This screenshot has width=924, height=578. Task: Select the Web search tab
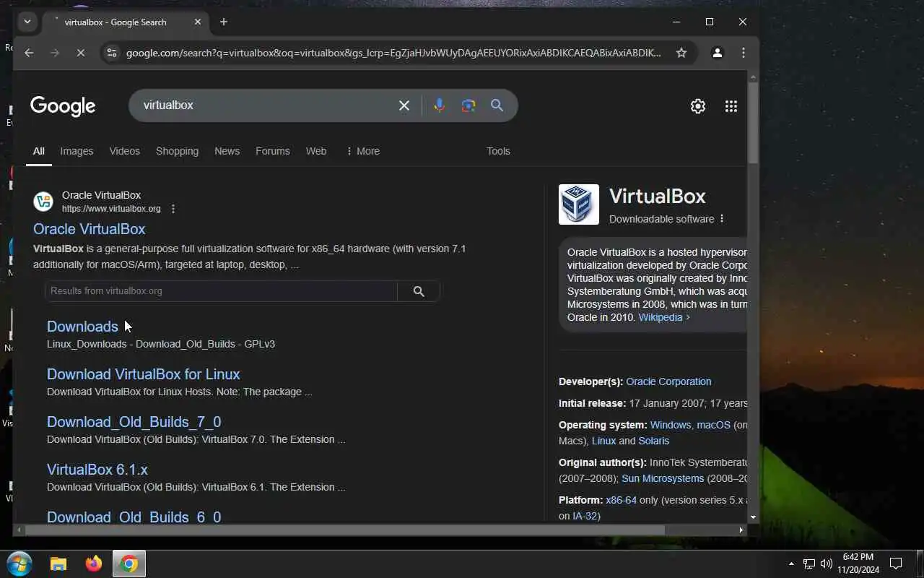pos(316,151)
